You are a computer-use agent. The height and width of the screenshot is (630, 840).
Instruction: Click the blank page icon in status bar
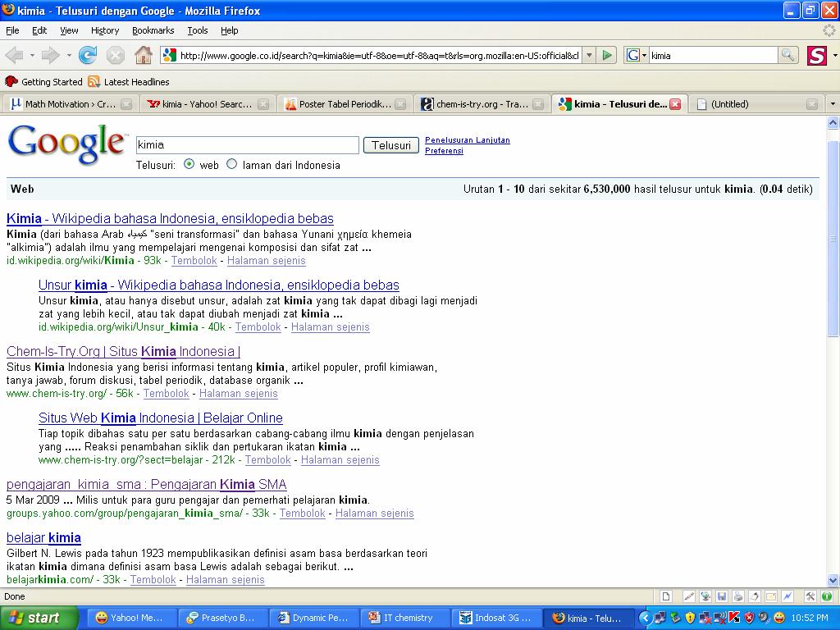tap(665, 596)
